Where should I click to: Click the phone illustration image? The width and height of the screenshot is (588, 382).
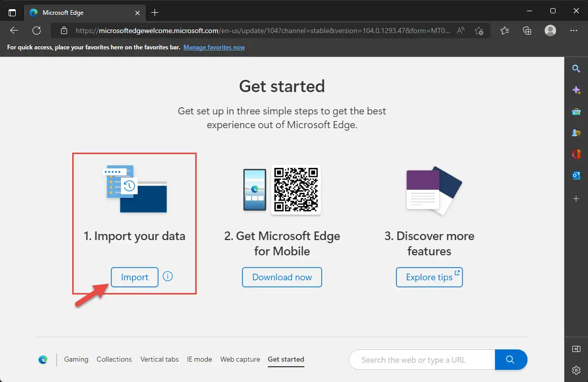[x=255, y=190]
